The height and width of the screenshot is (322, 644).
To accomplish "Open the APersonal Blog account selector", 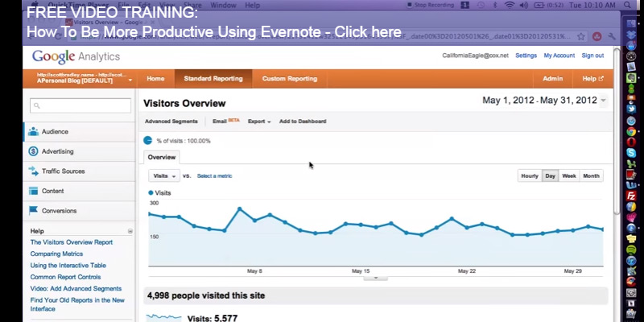I will (85, 78).
